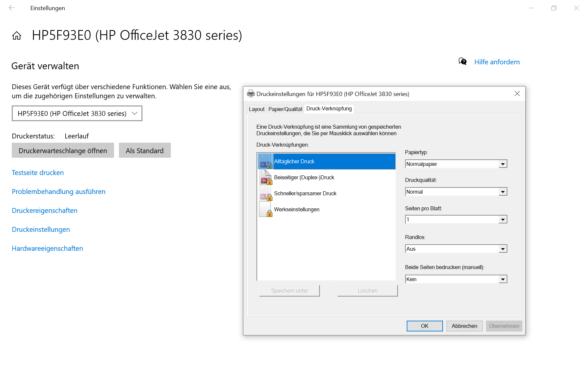Click Problembehandlung ausführen link

[58, 191]
